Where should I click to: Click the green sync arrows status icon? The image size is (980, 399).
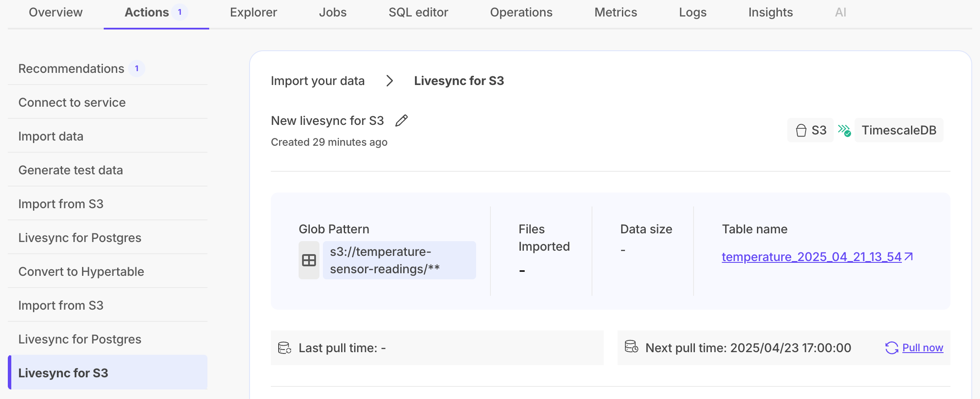[844, 130]
